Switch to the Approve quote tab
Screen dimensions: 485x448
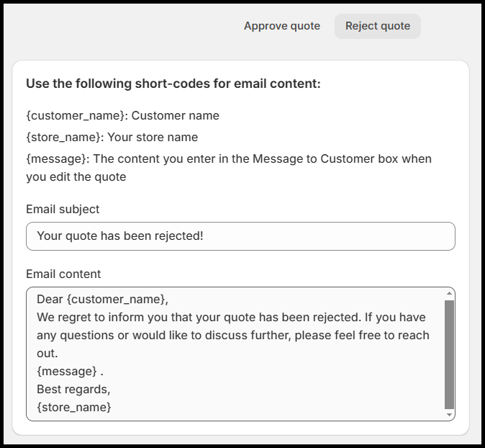pyautogui.click(x=281, y=26)
